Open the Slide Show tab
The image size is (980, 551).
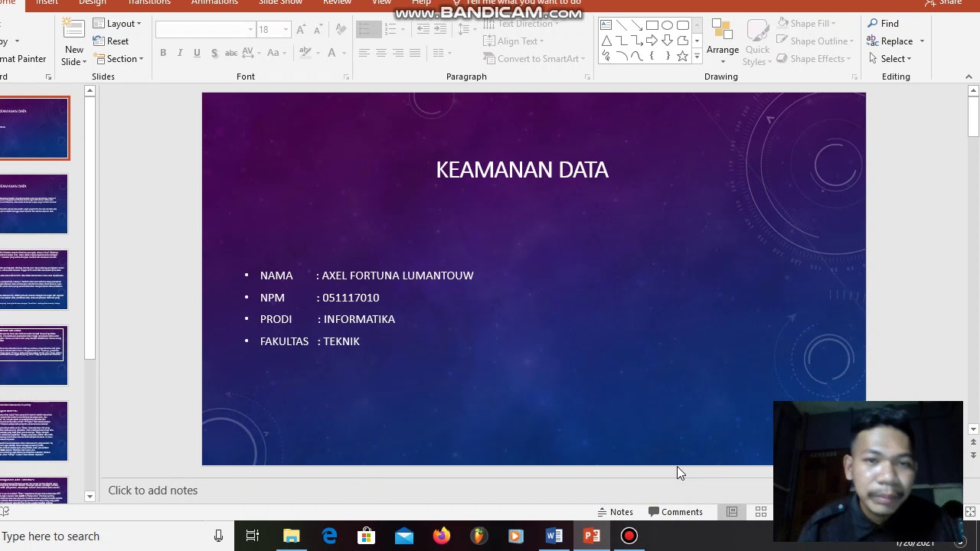pos(280,3)
